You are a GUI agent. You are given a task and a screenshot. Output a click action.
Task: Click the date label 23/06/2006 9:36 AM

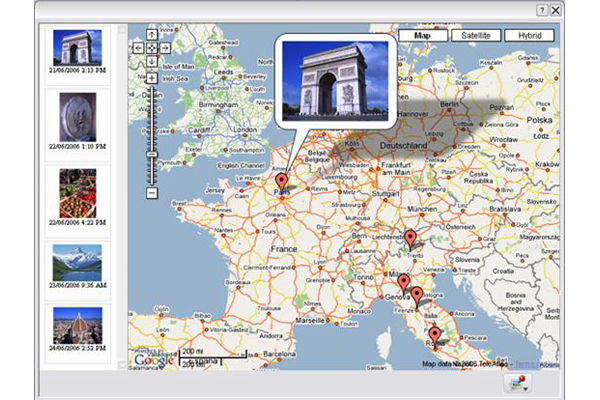(x=78, y=285)
